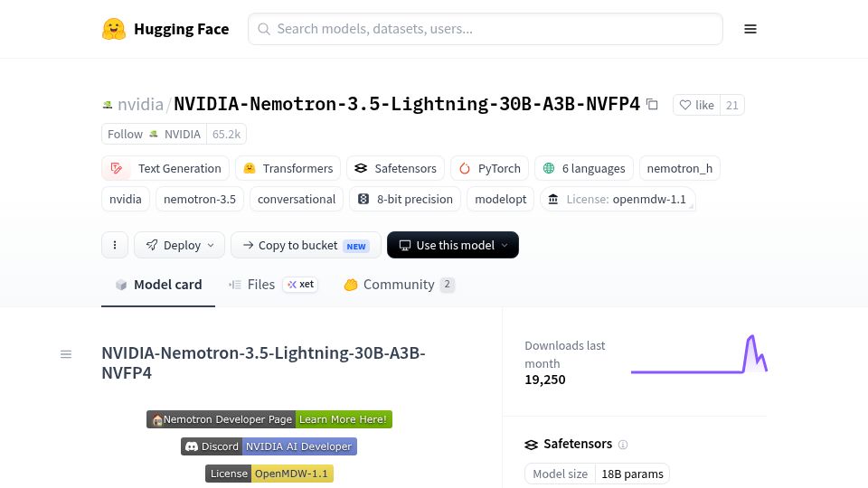Image resolution: width=868 pixels, height=488 pixels.
Task: Select the nvidia tag
Action: 125,199
